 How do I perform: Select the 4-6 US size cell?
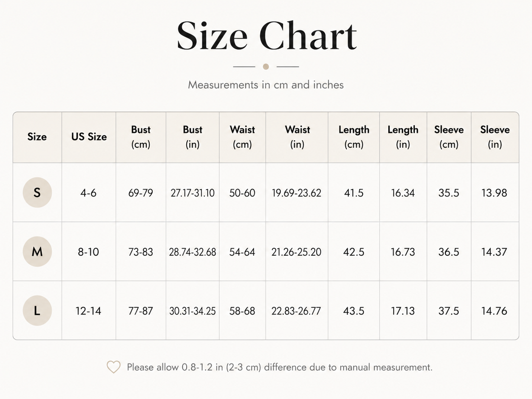tap(89, 193)
